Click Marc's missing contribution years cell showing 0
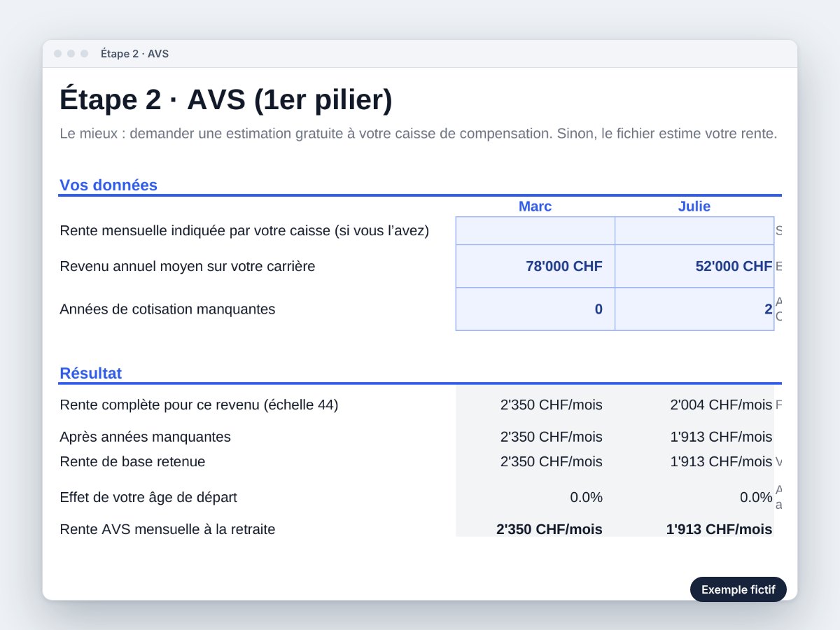Image resolution: width=840 pixels, height=630 pixels. [535, 309]
